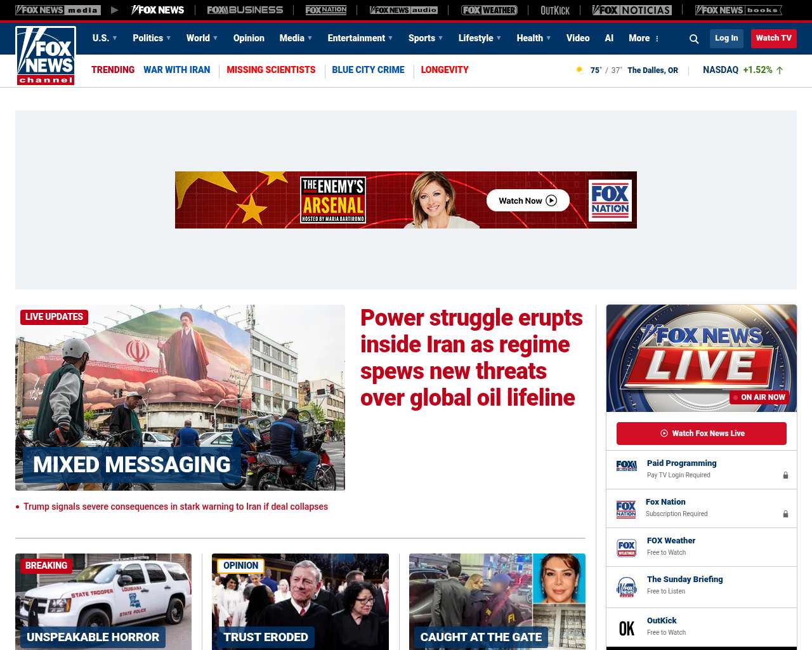
Task: Click the Watch TV button
Action: click(x=773, y=38)
